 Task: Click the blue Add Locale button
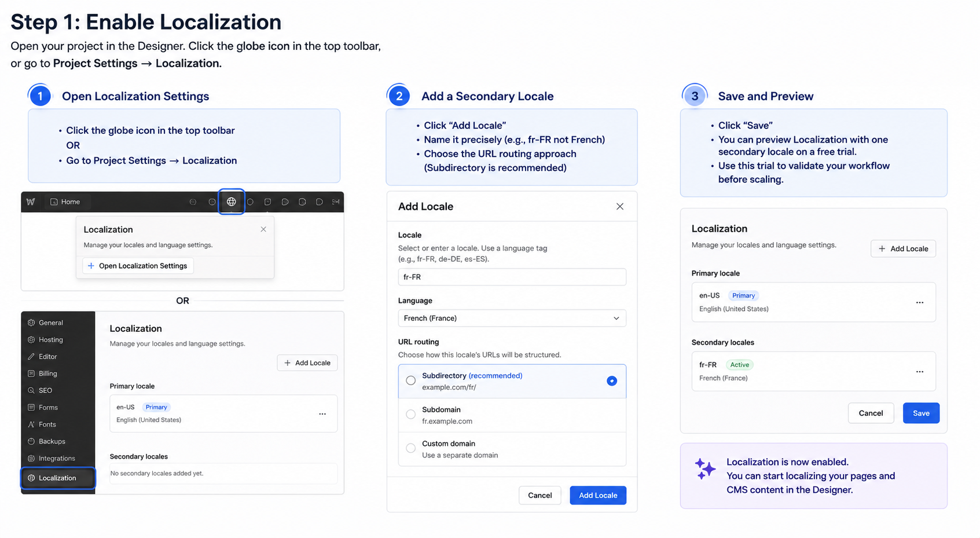(598, 495)
